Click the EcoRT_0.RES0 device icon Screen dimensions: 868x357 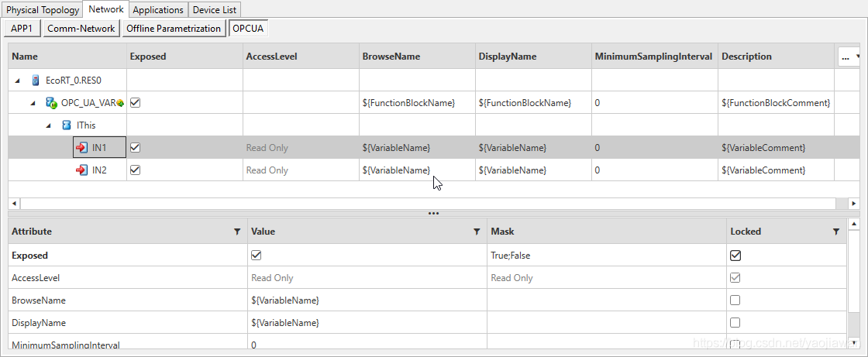point(36,80)
